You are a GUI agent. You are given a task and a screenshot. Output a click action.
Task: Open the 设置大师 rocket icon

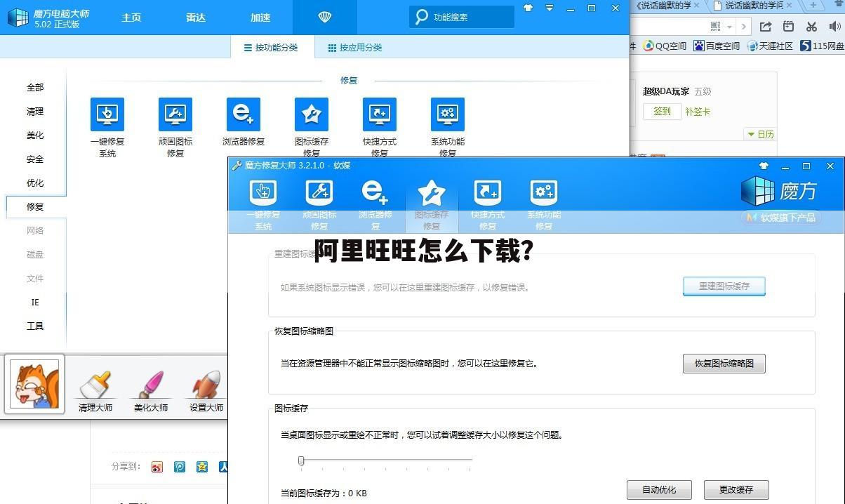(x=206, y=391)
